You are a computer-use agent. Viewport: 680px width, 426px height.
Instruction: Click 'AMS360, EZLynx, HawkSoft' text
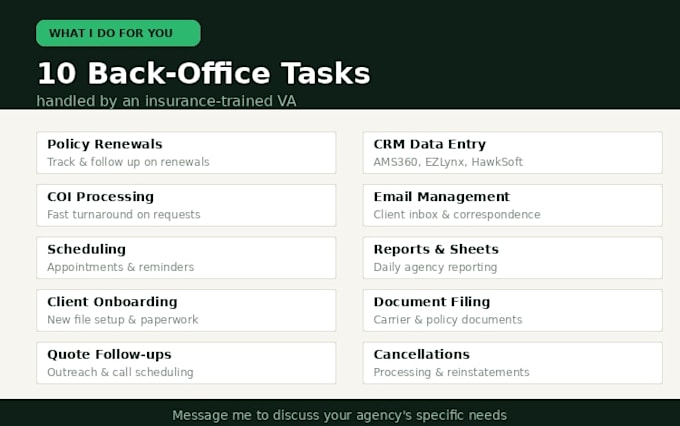pos(448,162)
